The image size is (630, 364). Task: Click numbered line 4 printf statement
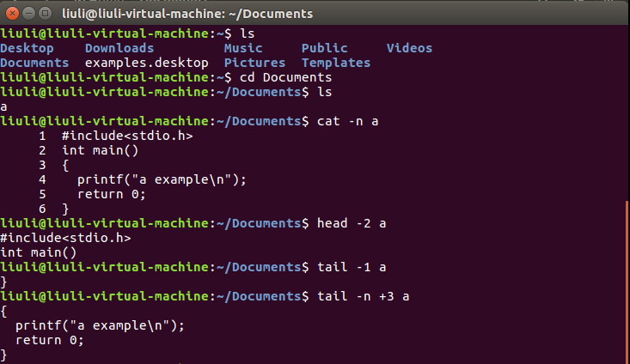pos(142,179)
